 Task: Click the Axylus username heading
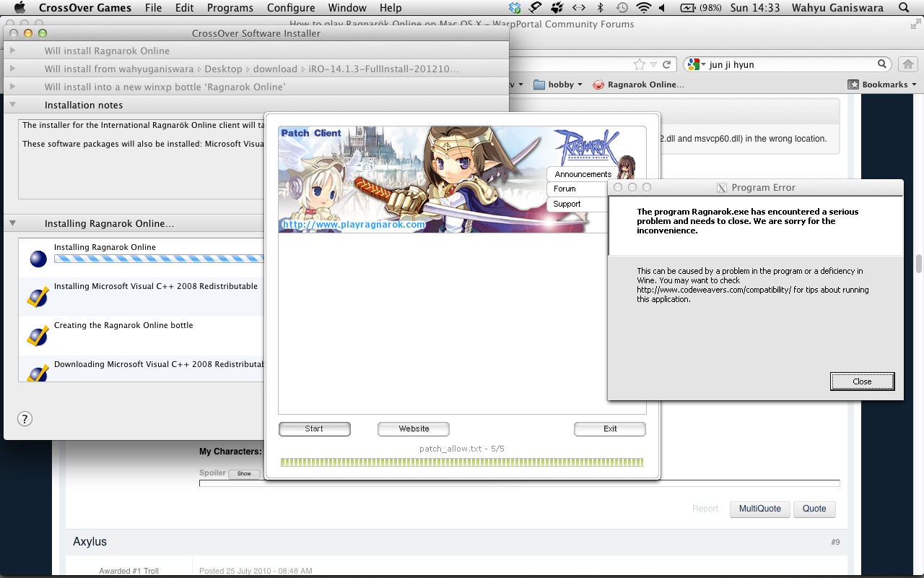point(90,542)
